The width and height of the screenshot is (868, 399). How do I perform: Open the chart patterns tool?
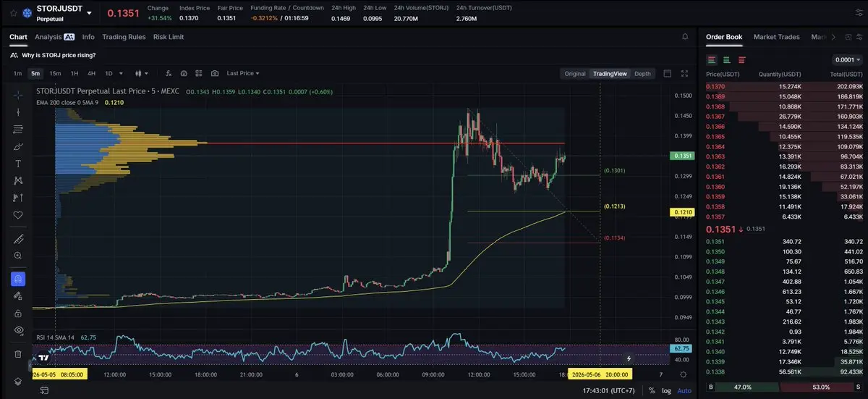coord(18,180)
